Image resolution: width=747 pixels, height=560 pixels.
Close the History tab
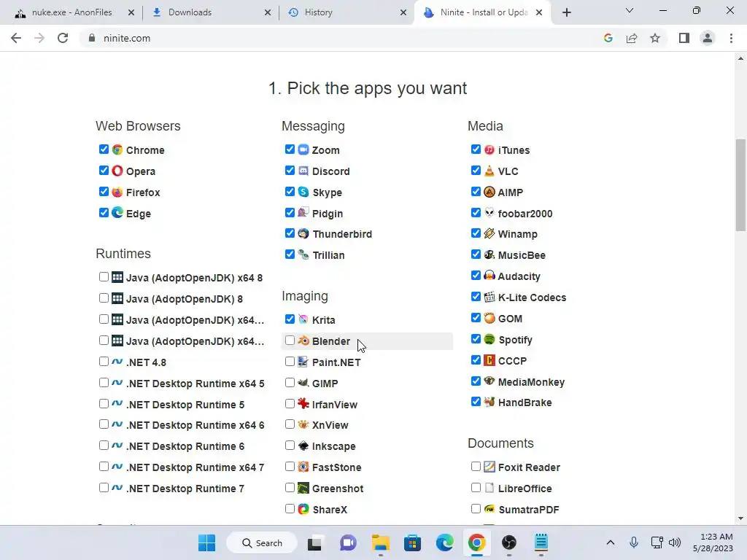point(403,12)
